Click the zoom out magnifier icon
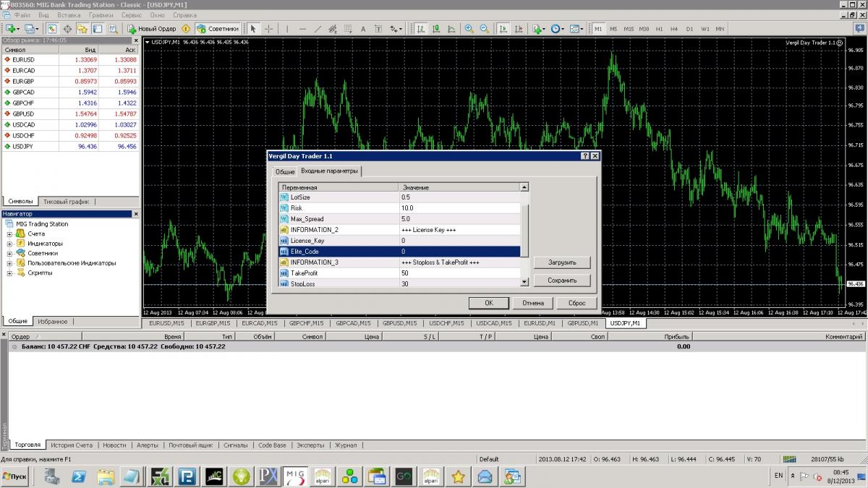Viewport: 868px width, 488px height. 483,29
